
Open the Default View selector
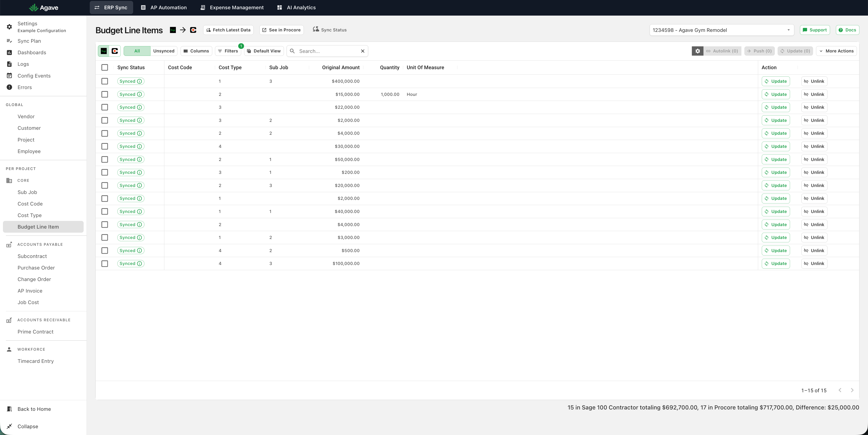click(264, 51)
